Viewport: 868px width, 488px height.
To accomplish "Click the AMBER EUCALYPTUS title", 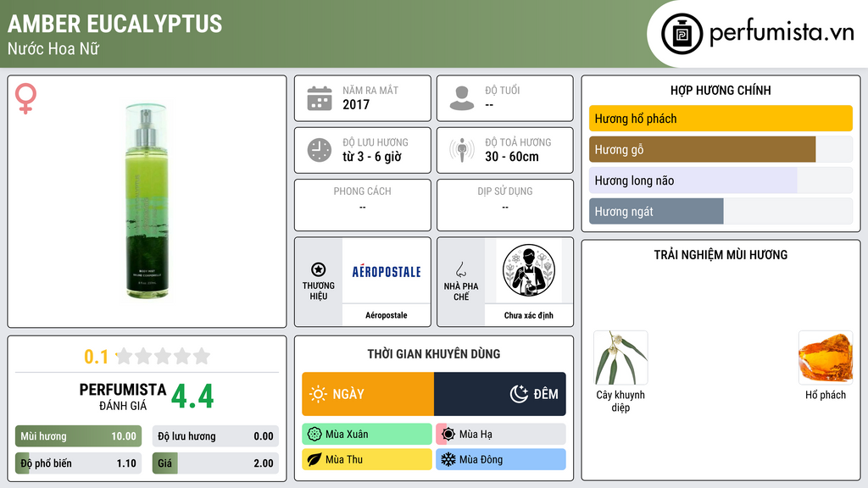I will (x=115, y=24).
